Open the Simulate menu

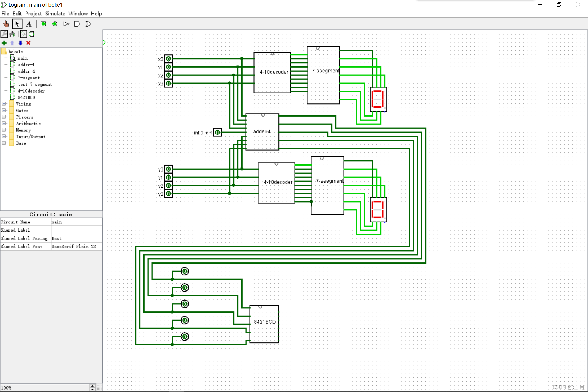coord(55,13)
